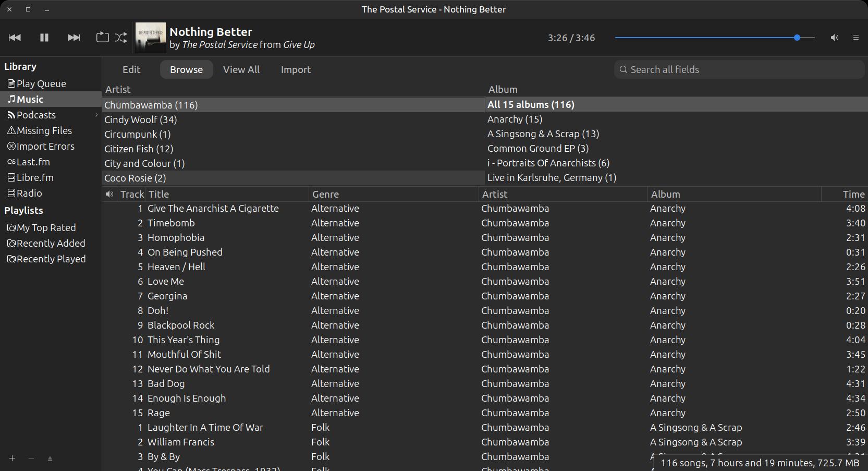Skip to the next track
Screen dimensions: 868x471
[x=74, y=38]
